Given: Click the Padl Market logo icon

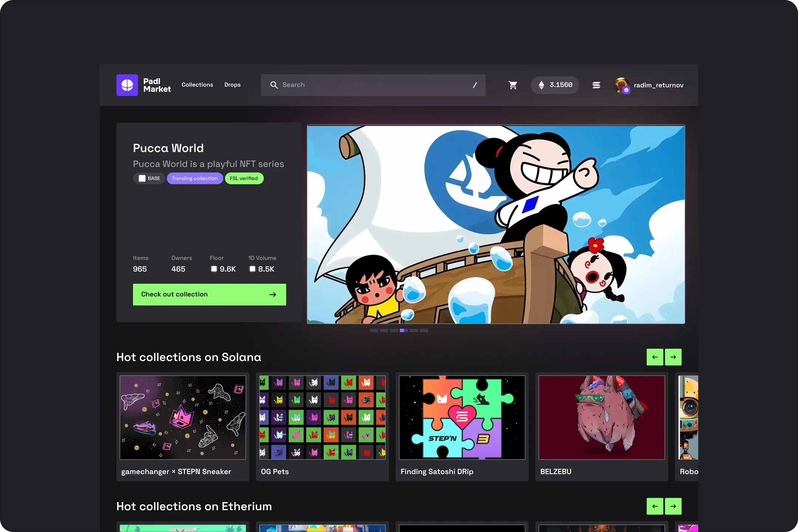Looking at the screenshot, I should coord(127,85).
